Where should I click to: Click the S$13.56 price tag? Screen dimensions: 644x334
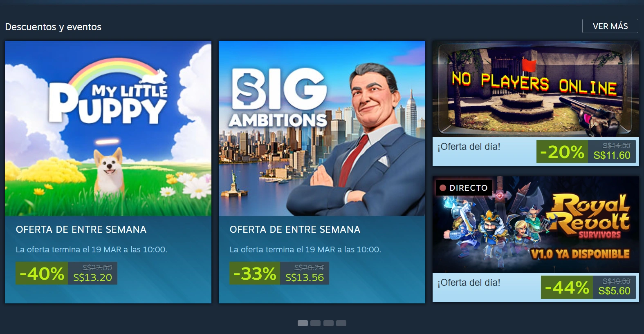click(305, 278)
